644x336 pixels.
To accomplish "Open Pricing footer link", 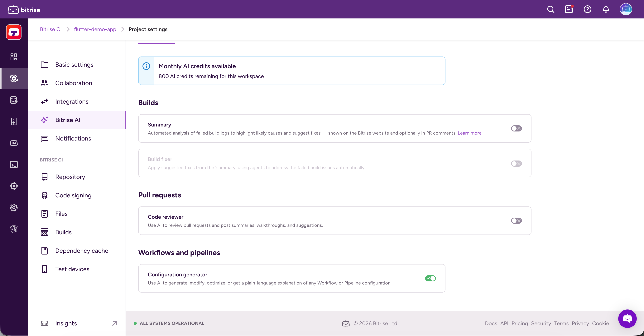I will pos(520,323).
